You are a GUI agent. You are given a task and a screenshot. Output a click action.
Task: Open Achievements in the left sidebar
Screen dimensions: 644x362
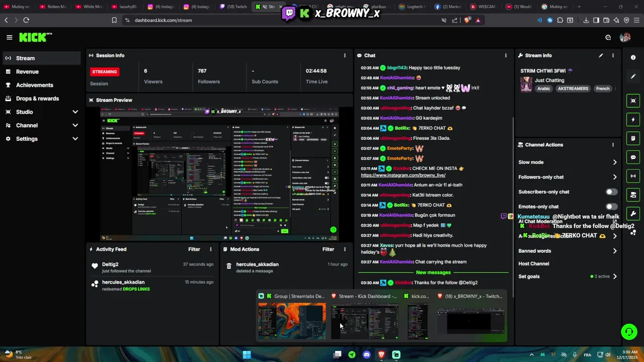click(x=41, y=85)
